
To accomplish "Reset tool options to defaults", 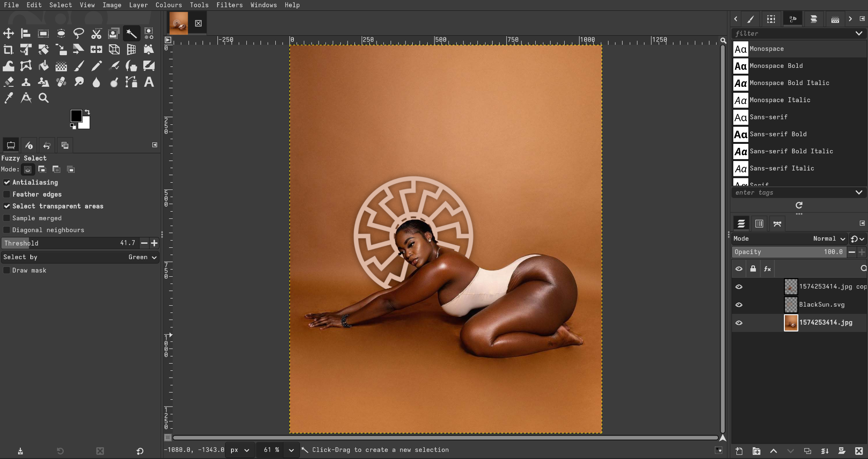I will (140, 451).
